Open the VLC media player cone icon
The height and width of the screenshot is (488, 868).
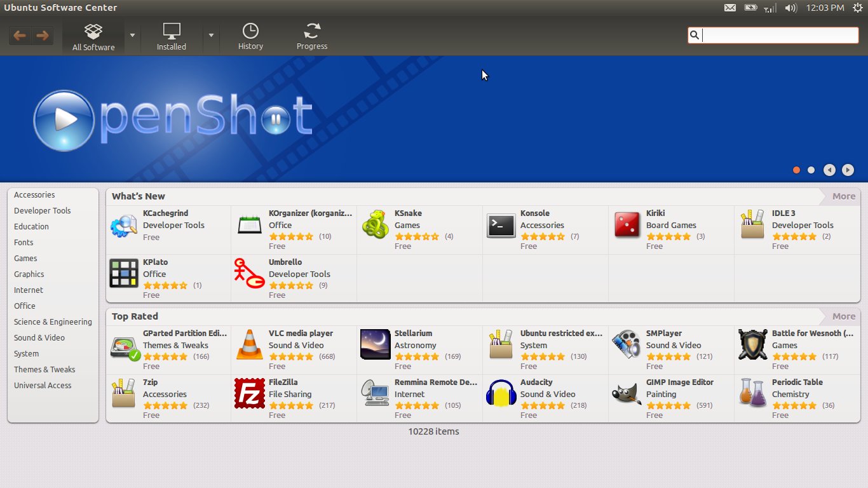point(250,345)
